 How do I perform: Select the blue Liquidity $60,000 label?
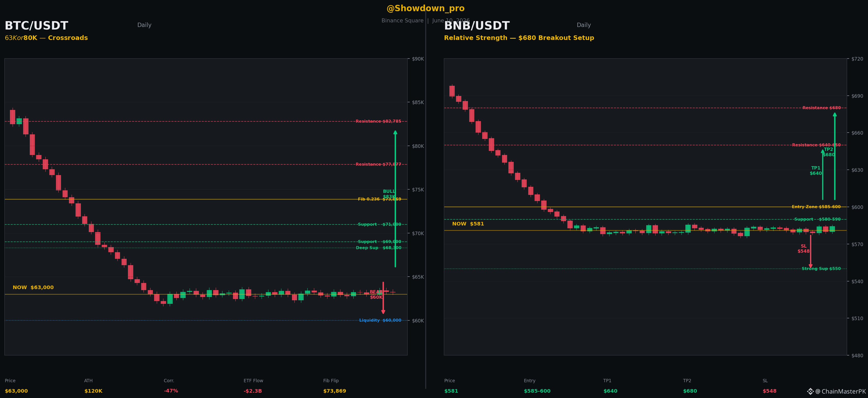pos(380,320)
